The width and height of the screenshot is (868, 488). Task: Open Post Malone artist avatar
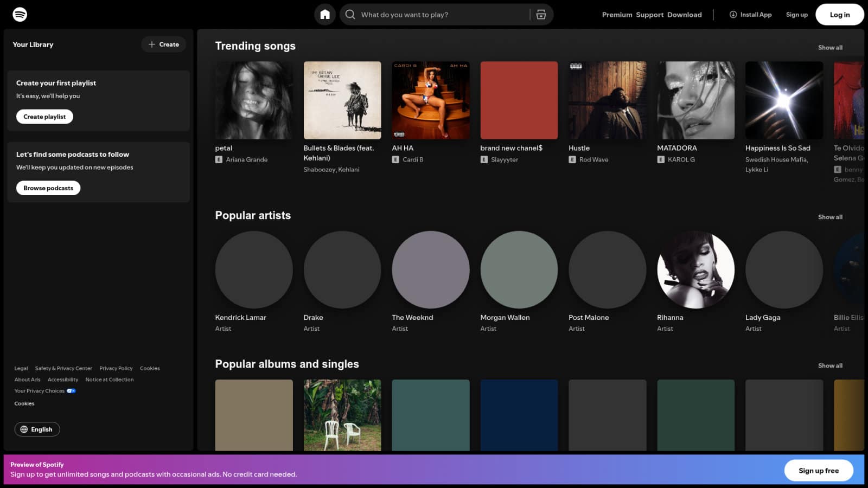(608, 270)
